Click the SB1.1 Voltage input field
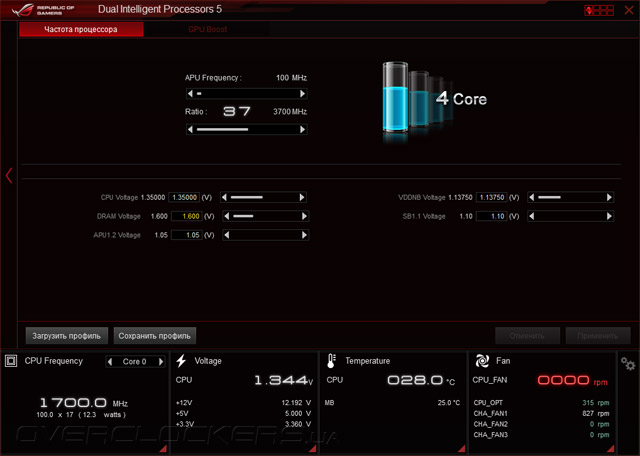640x456 pixels. coord(491,216)
